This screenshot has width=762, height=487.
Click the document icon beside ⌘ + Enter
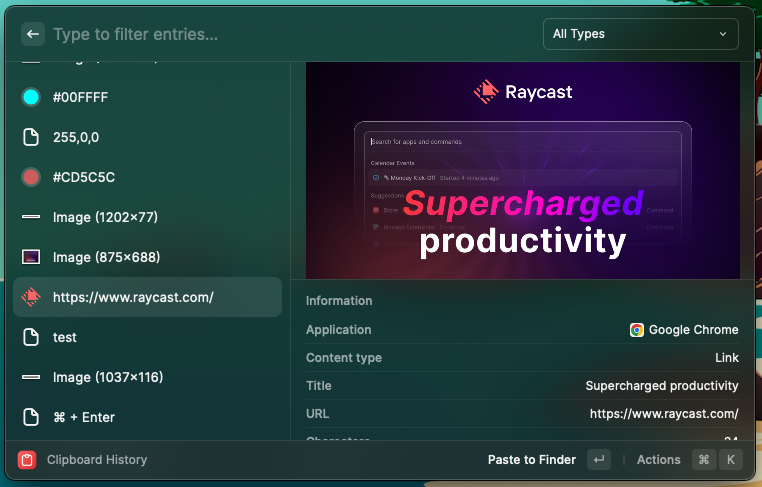(x=31, y=417)
